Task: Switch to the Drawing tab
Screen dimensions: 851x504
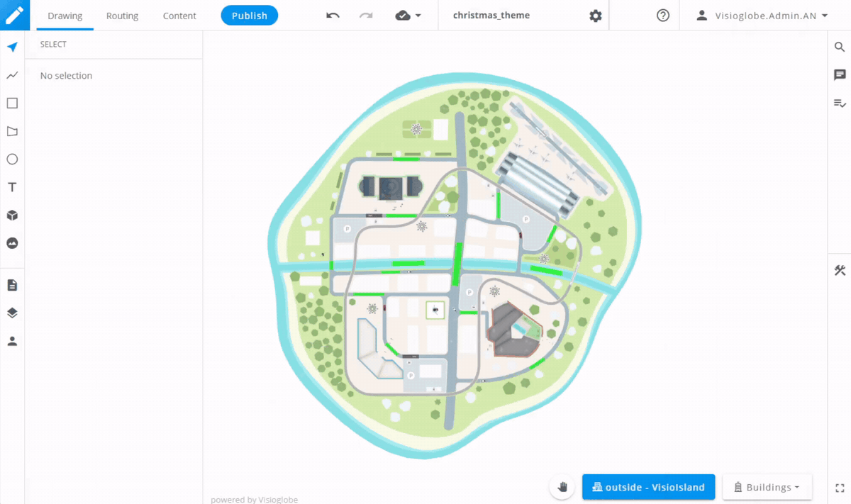Action: tap(65, 16)
